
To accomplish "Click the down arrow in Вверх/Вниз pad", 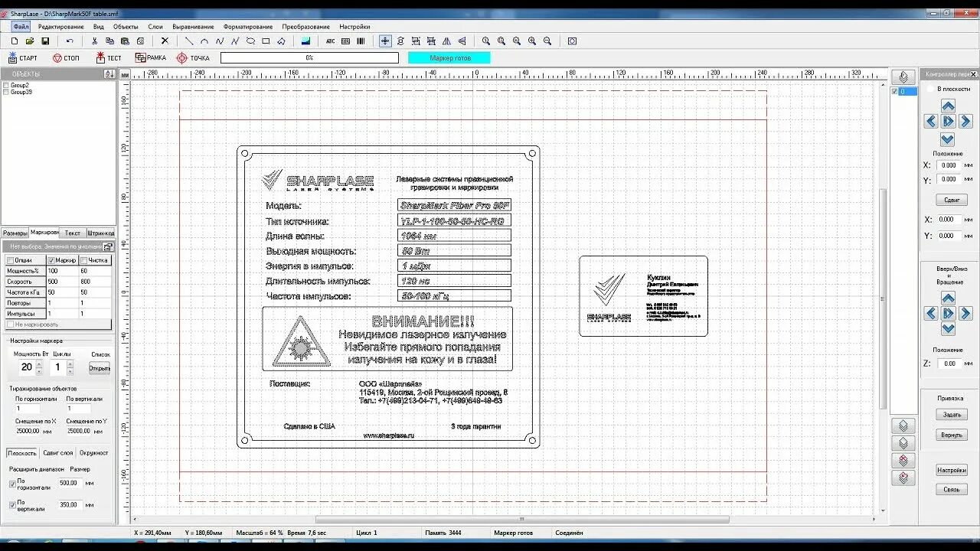I will 948,328.
